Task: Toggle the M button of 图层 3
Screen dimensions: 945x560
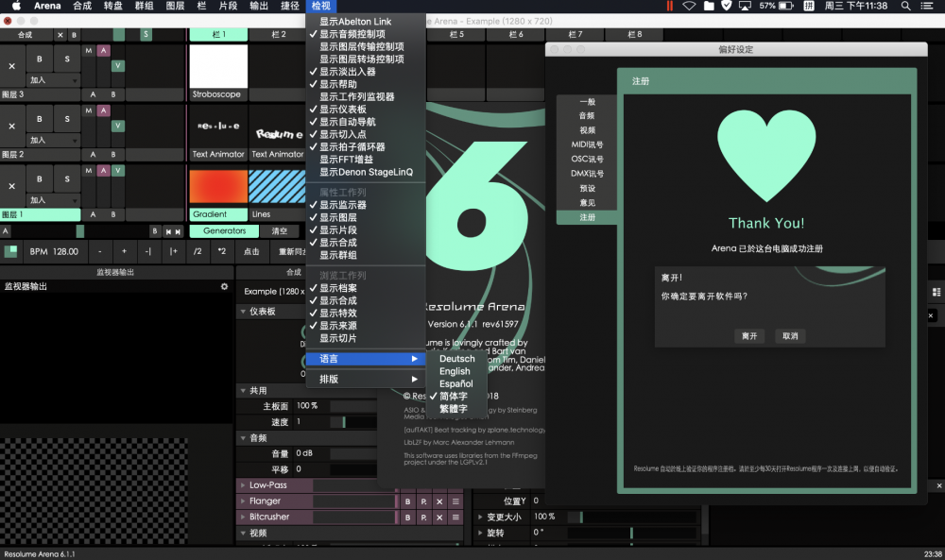Action: click(89, 51)
